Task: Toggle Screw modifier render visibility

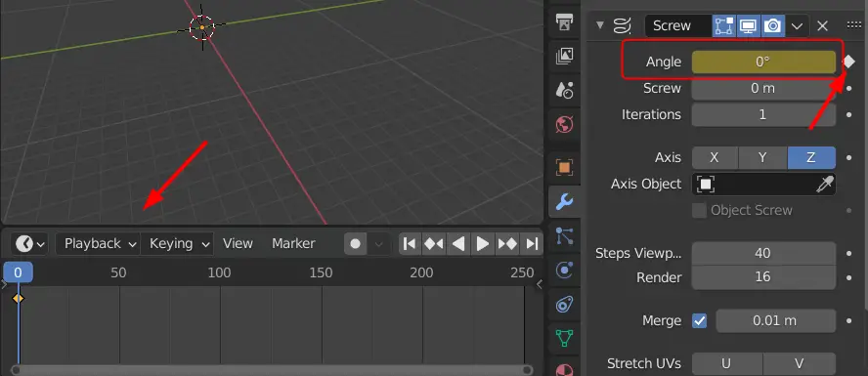Action: 773,26
